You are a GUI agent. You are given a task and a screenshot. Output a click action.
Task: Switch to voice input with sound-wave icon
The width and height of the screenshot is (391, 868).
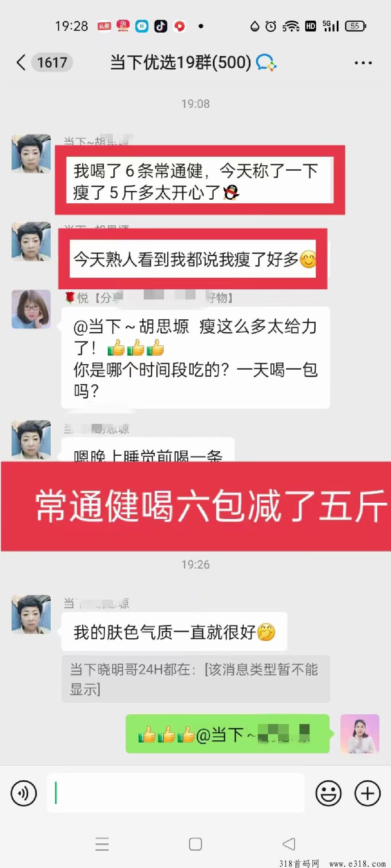(24, 793)
